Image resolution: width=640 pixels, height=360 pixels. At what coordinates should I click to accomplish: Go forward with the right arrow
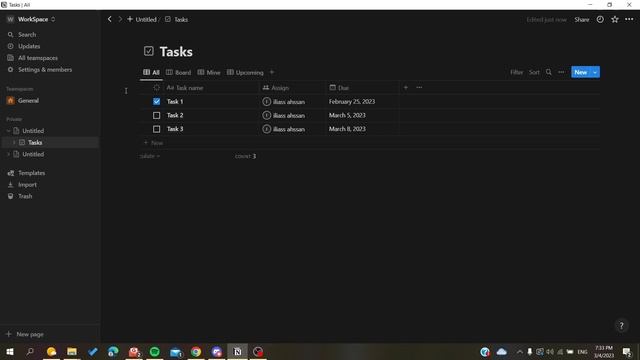point(120,19)
